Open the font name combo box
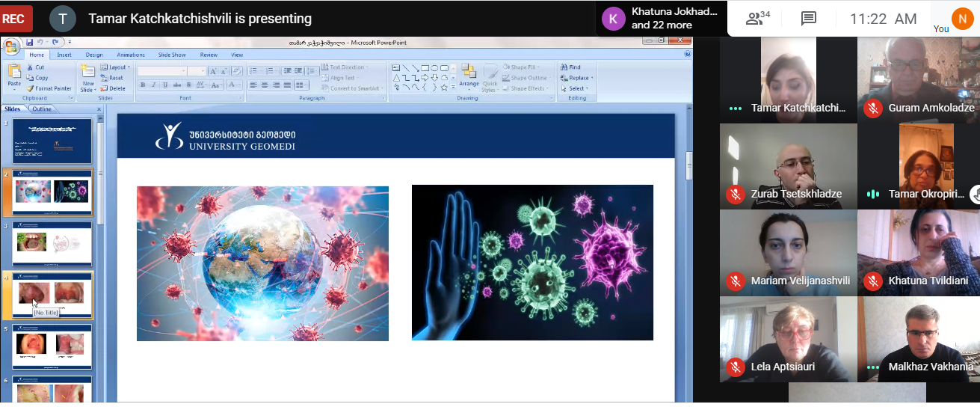This screenshot has height=410, width=980. click(161, 71)
